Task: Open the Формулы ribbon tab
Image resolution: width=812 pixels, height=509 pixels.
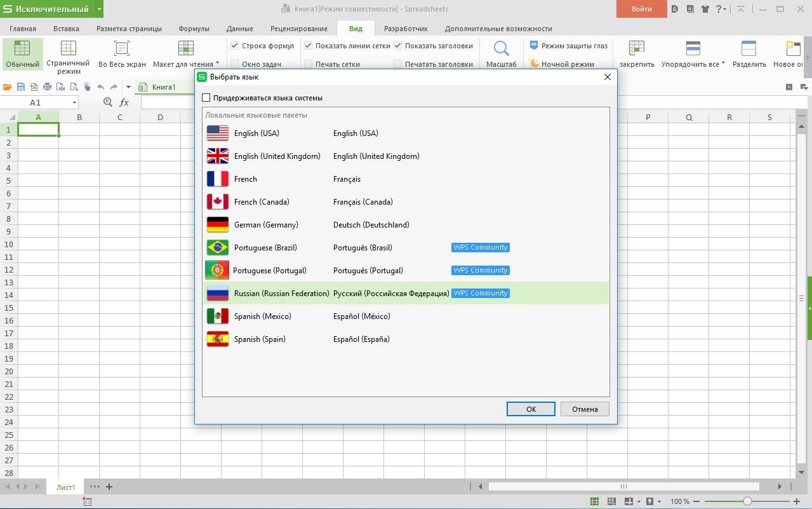Action: [194, 29]
